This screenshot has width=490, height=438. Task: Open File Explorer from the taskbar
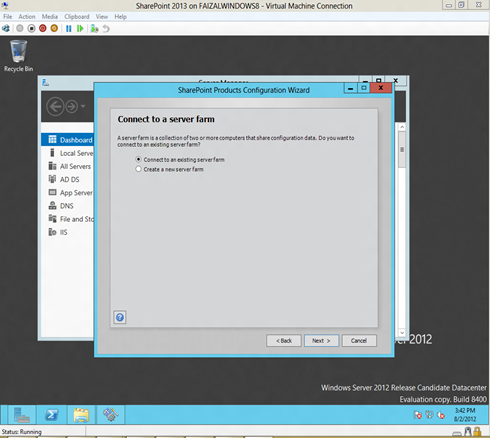tap(81, 415)
